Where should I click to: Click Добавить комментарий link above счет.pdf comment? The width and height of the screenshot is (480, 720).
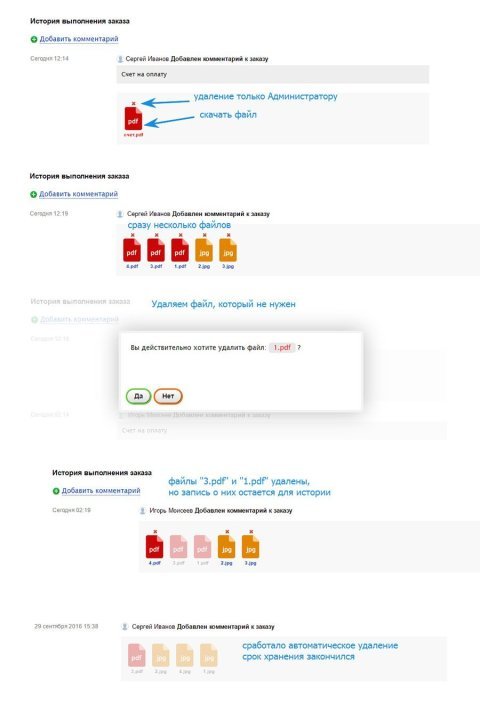point(79,39)
